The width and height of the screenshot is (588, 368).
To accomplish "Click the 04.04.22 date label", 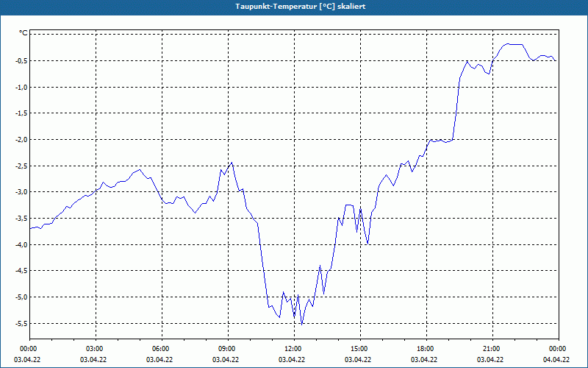I will click(556, 359).
